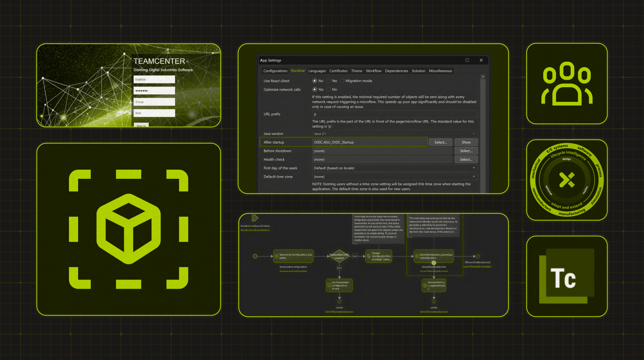Screen dimensions: 644x360
Task: Click the microflow start event circle
Action: click(255, 256)
